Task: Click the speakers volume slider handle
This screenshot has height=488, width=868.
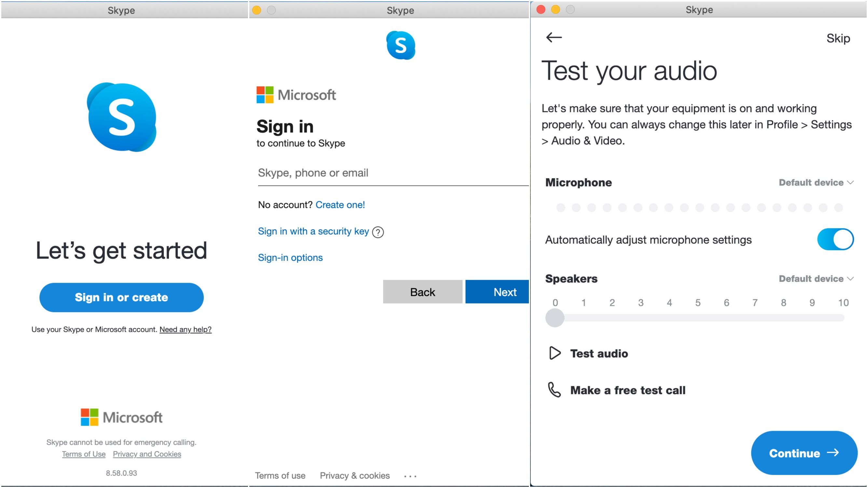Action: click(x=555, y=318)
